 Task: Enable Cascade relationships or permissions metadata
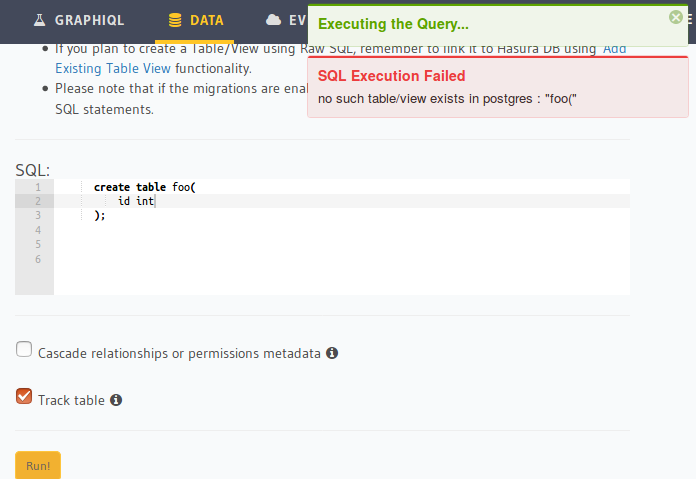[x=24, y=349]
